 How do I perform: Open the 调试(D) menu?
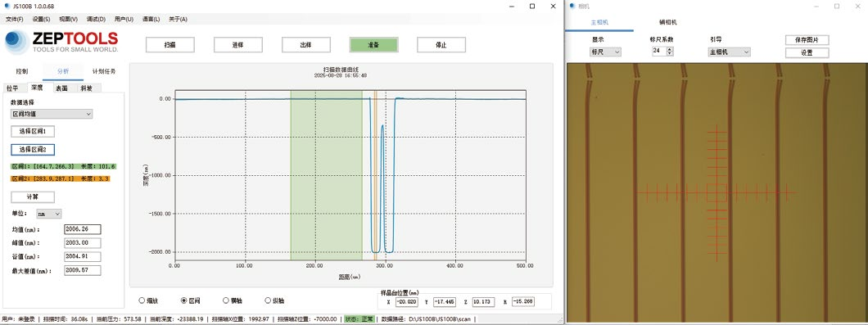[x=96, y=19]
